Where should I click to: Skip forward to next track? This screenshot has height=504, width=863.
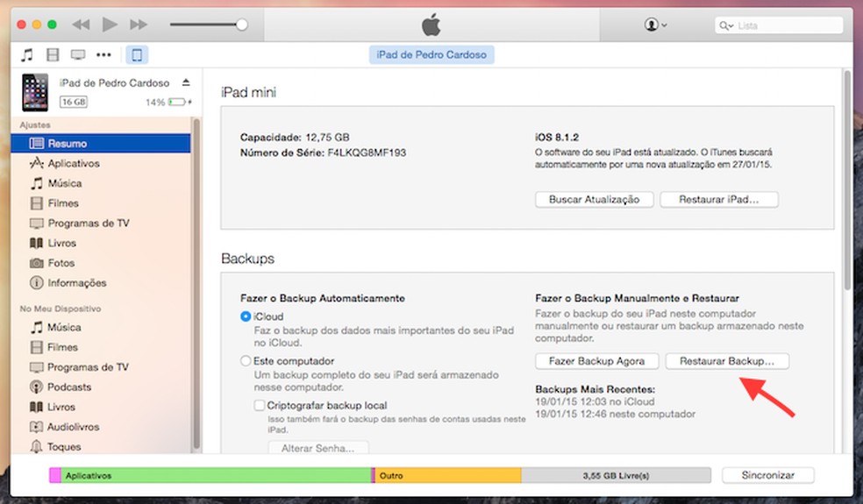pyautogui.click(x=139, y=25)
